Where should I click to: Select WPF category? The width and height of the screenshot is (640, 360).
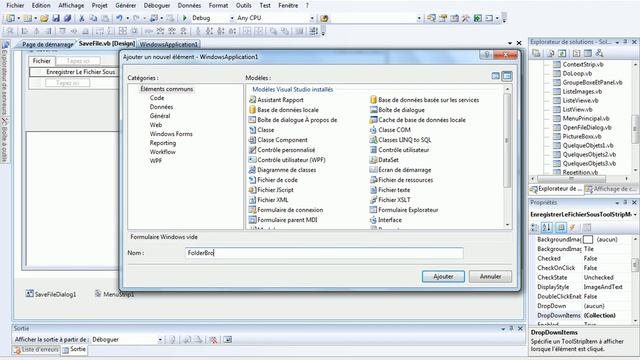[156, 161]
